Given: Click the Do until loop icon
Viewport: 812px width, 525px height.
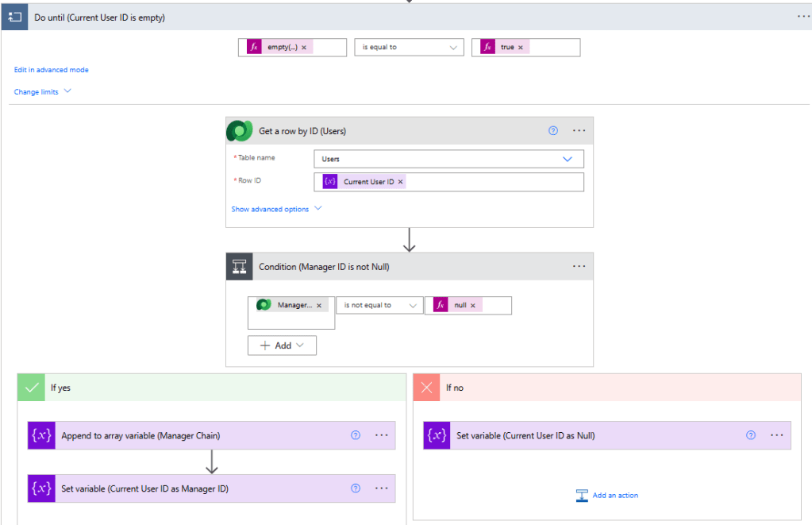Looking at the screenshot, I should (x=15, y=17).
